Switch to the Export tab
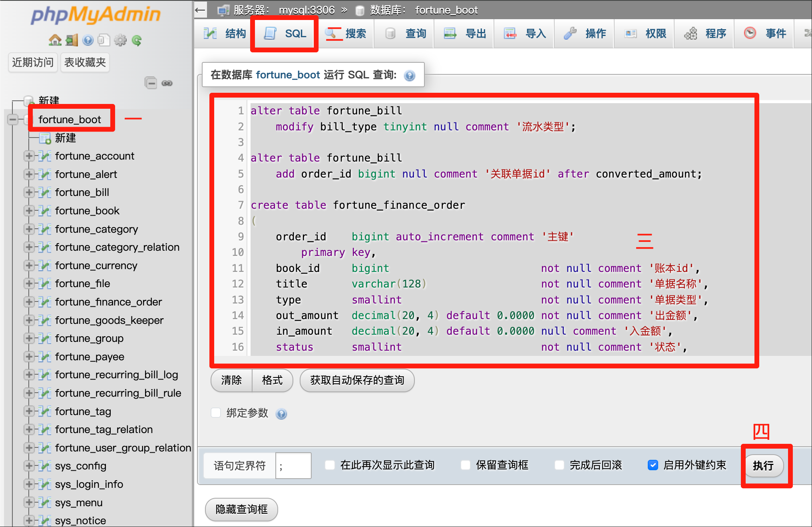The image size is (812, 527). 465,34
